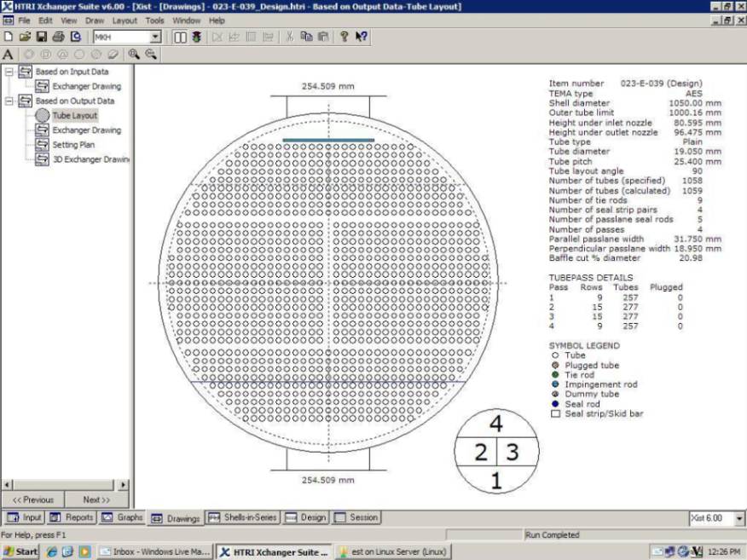Click the question mark Help icon

(344, 37)
